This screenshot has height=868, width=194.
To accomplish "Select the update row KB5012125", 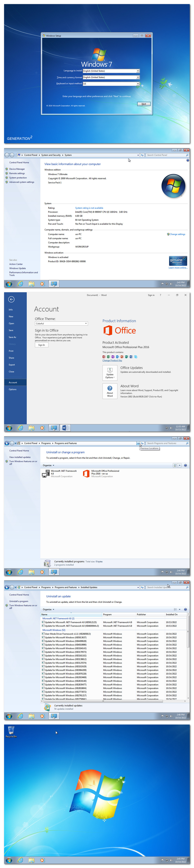I will tap(114, 622).
